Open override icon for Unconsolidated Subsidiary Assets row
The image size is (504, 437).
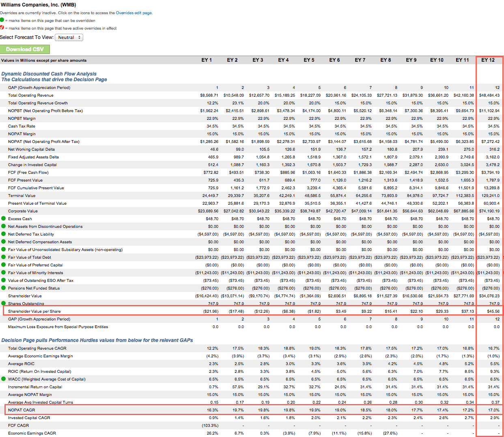click(3, 249)
